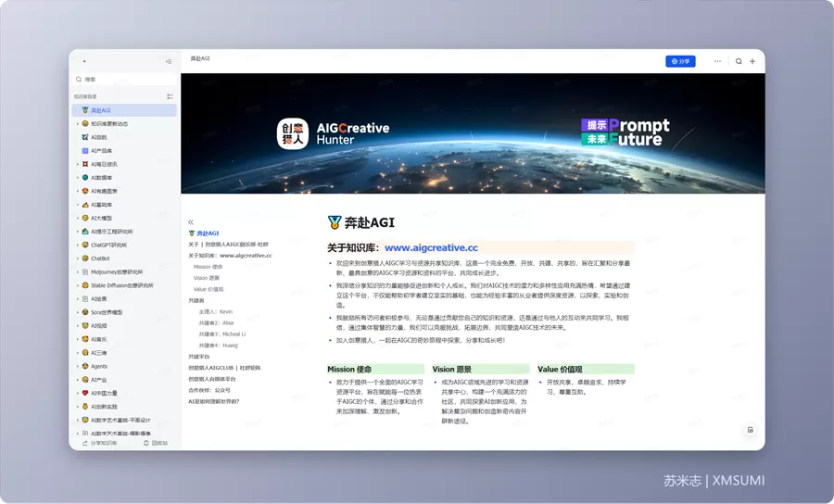This screenshot has height=504, width=834.
Task: Collapse the left sidebar using the fold icon
Action: click(x=169, y=62)
